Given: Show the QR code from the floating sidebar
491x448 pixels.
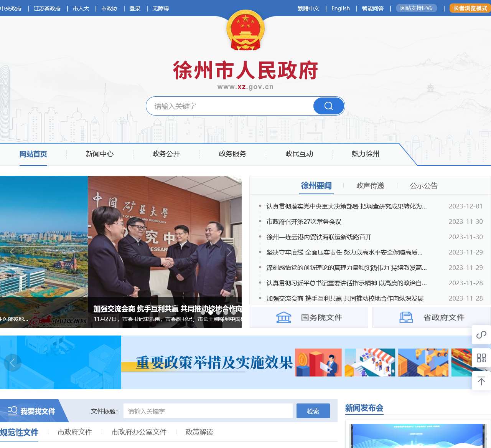Looking at the screenshot, I should [481, 358].
